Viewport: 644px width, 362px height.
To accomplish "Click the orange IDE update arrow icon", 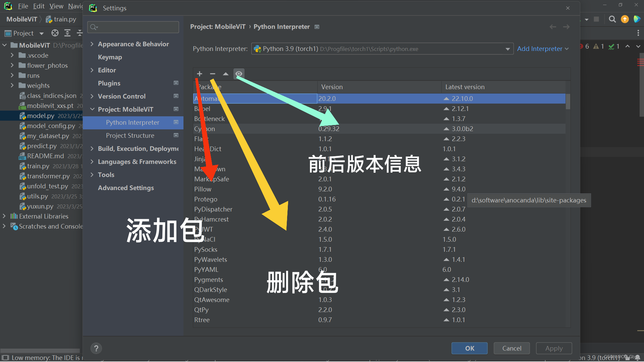I will click(x=625, y=19).
